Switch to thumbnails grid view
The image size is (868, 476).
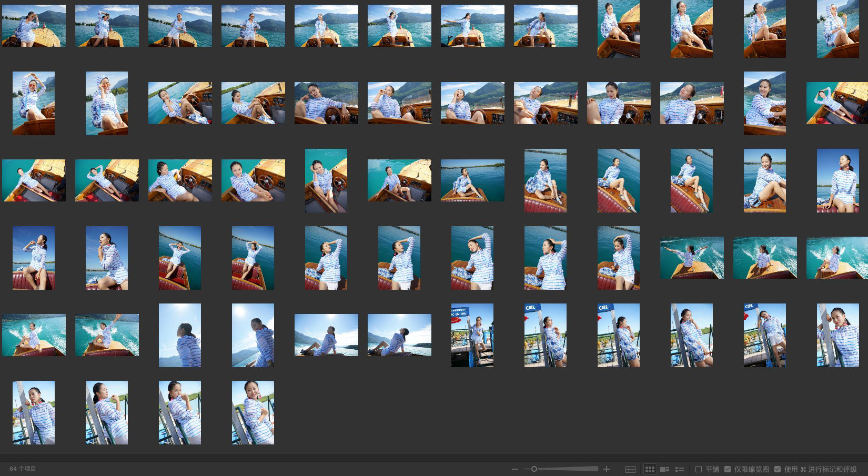click(650, 469)
